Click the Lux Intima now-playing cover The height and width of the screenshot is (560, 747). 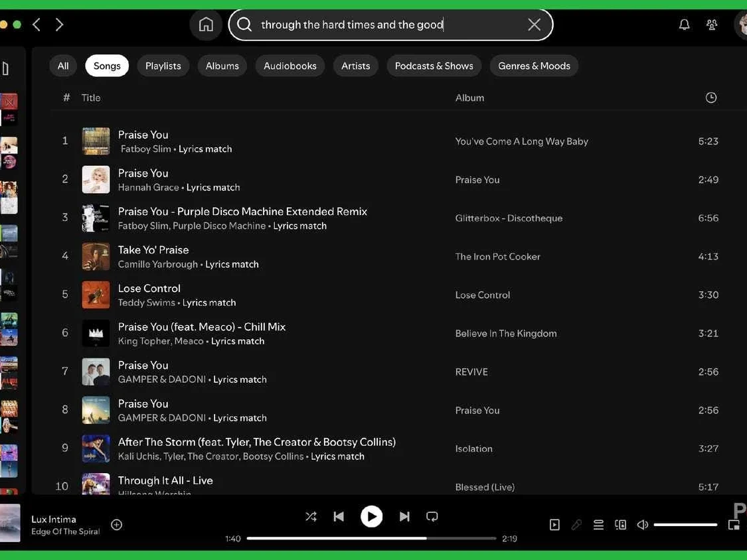tap(10, 523)
